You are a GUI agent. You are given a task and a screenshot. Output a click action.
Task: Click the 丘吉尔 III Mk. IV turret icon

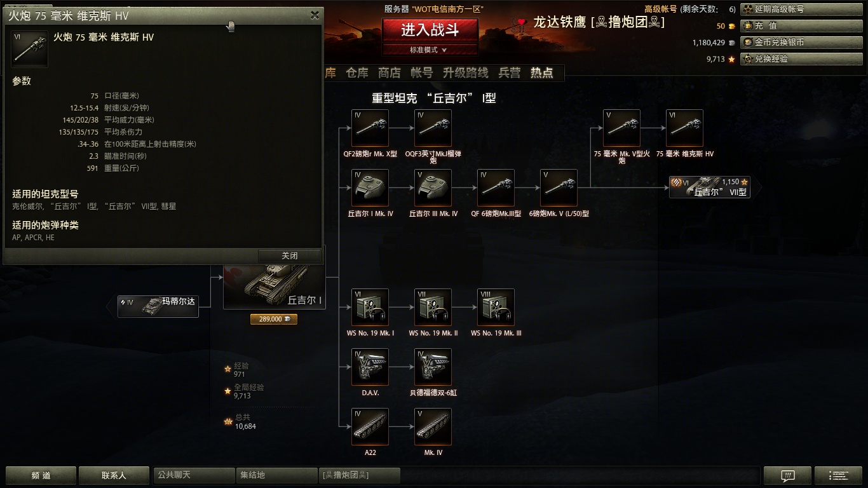[x=433, y=187]
